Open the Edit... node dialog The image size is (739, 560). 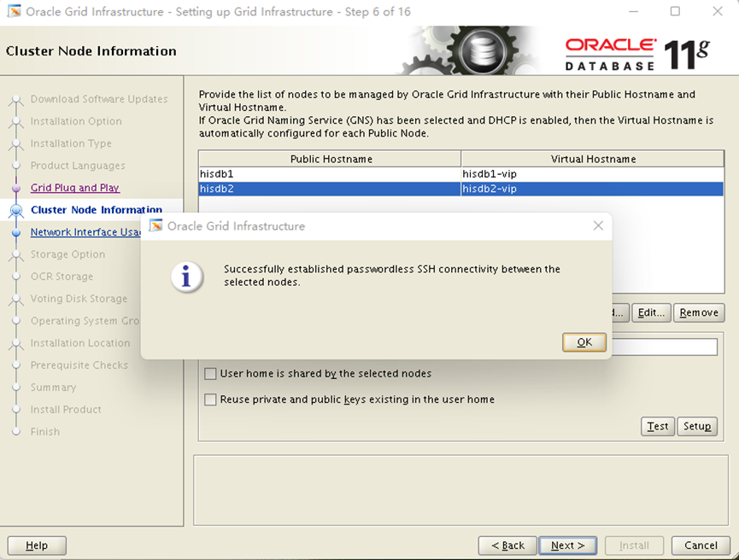[651, 312]
